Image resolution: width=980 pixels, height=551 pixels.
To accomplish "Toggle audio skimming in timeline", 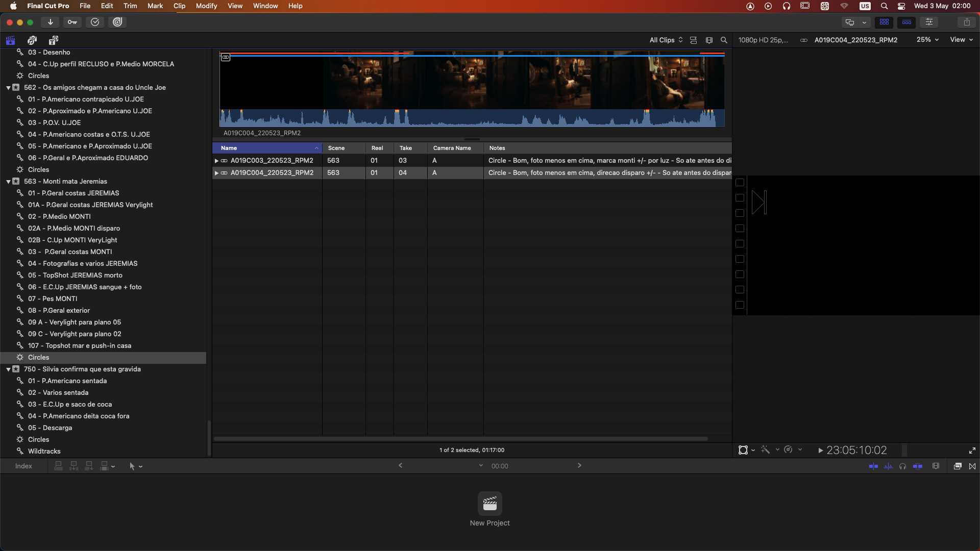I will click(x=888, y=466).
